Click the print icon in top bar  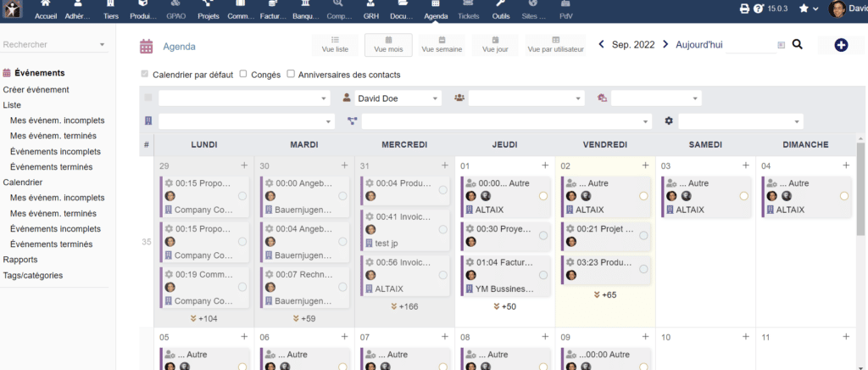pyautogui.click(x=745, y=8)
